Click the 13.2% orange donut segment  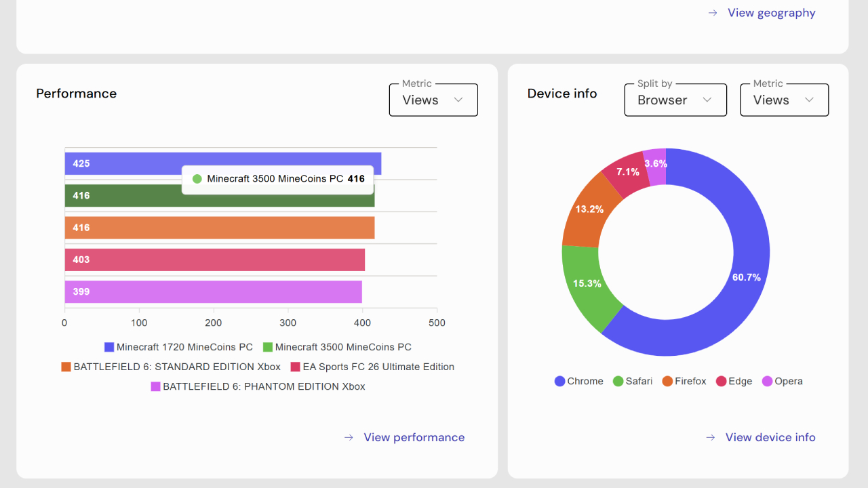click(589, 210)
